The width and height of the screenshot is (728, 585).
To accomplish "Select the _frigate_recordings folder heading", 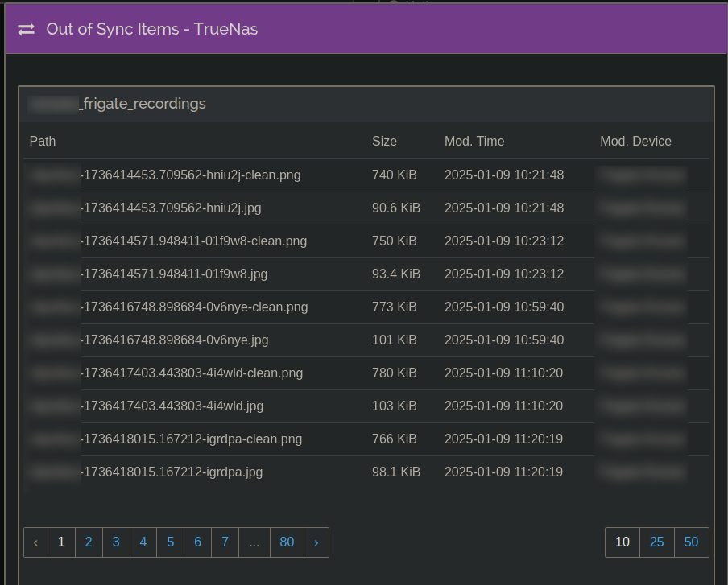I will [142, 104].
